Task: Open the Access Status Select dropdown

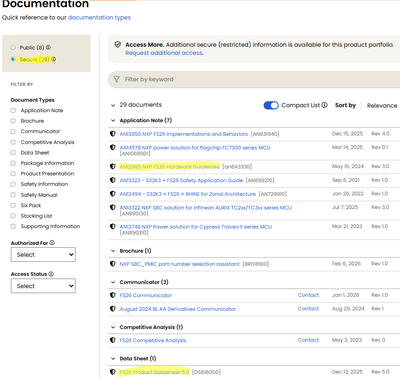Action: tap(43, 286)
